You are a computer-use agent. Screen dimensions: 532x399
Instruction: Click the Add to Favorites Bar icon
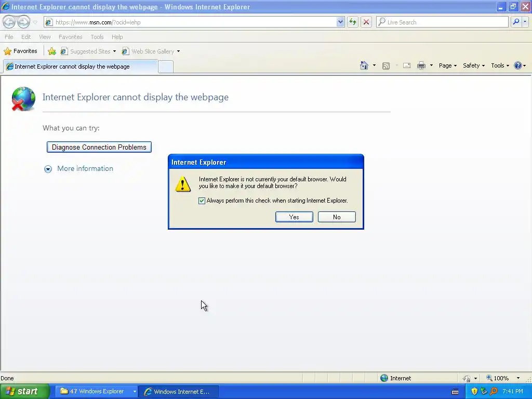(x=52, y=51)
